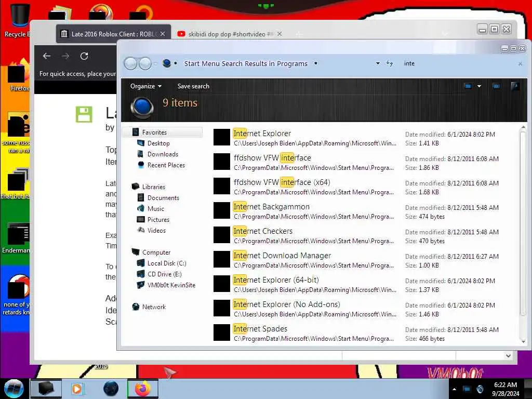Close the skibidi dop dop tab
Screen dimensions: 532x399
[279, 34]
